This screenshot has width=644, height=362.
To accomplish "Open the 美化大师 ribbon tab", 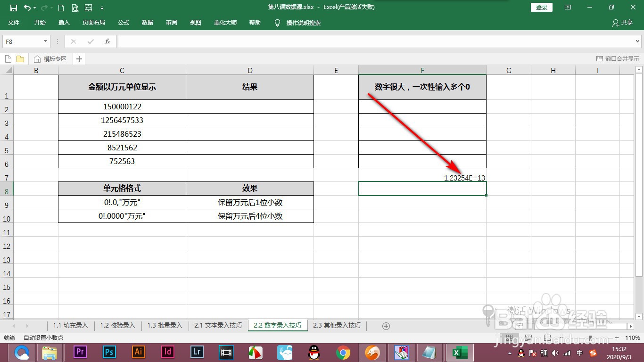I will click(x=225, y=23).
